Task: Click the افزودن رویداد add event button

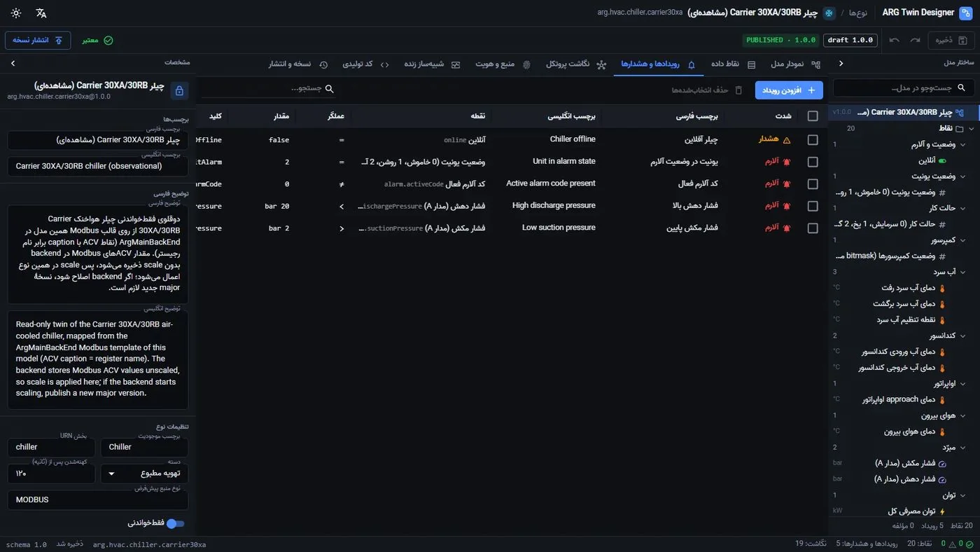Action: (789, 90)
